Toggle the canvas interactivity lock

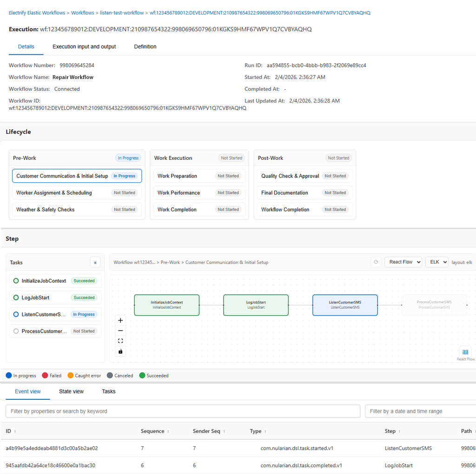(x=120, y=351)
